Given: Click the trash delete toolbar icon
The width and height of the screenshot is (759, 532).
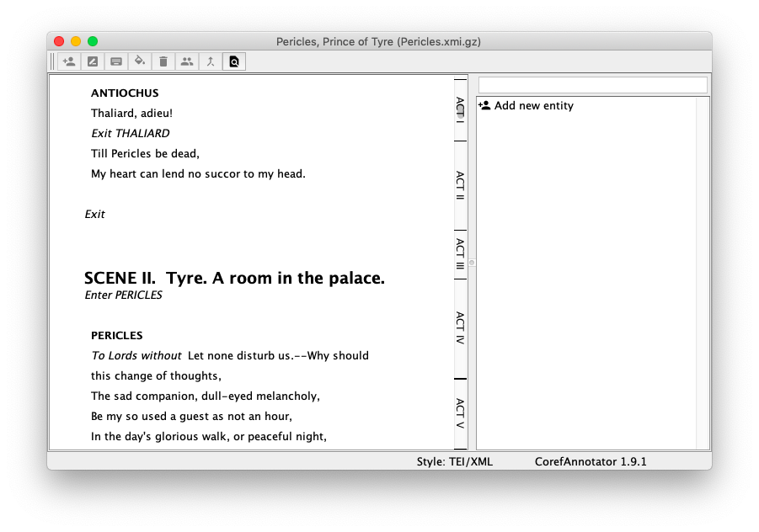Looking at the screenshot, I should click(163, 61).
